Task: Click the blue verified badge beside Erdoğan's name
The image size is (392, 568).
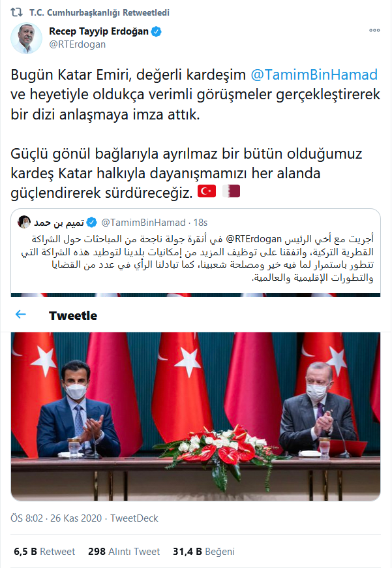Action: (x=157, y=32)
